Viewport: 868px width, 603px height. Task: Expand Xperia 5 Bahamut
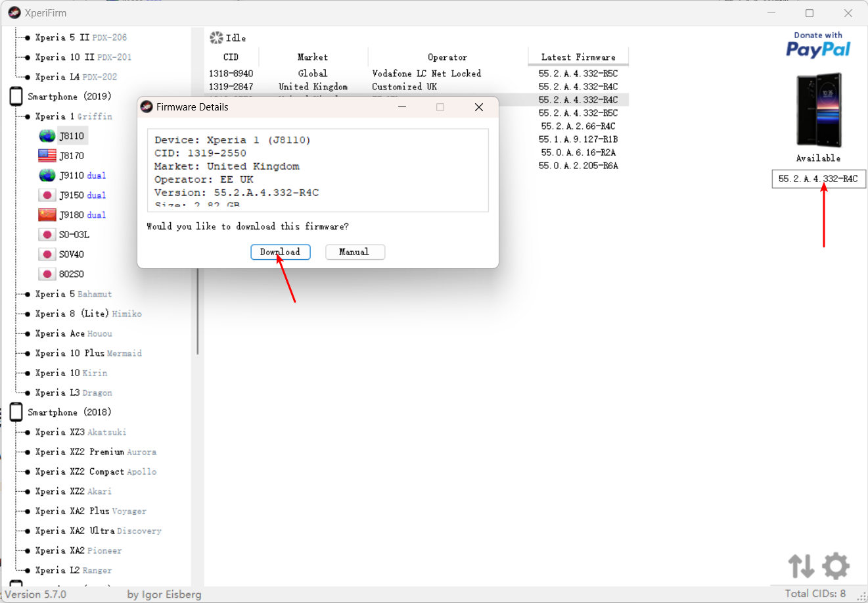click(74, 294)
